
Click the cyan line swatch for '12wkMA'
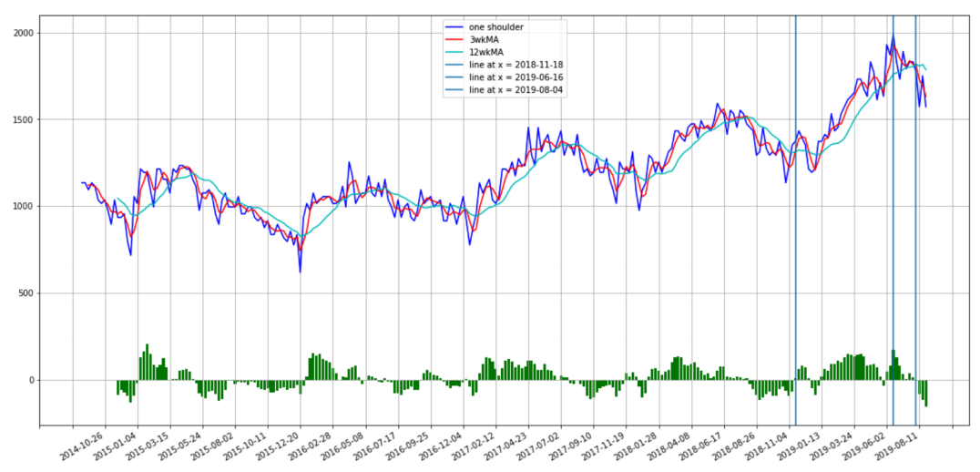454,52
